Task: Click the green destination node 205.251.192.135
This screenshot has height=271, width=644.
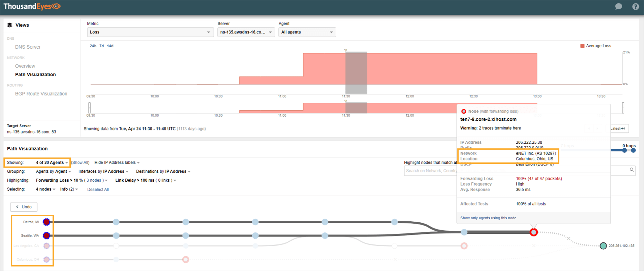Action: [x=603, y=246]
